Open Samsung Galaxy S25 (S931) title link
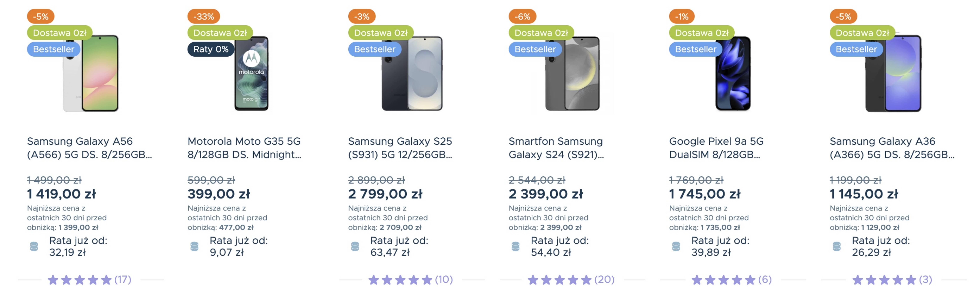Viewport: 980px width, 294px height. point(400,148)
